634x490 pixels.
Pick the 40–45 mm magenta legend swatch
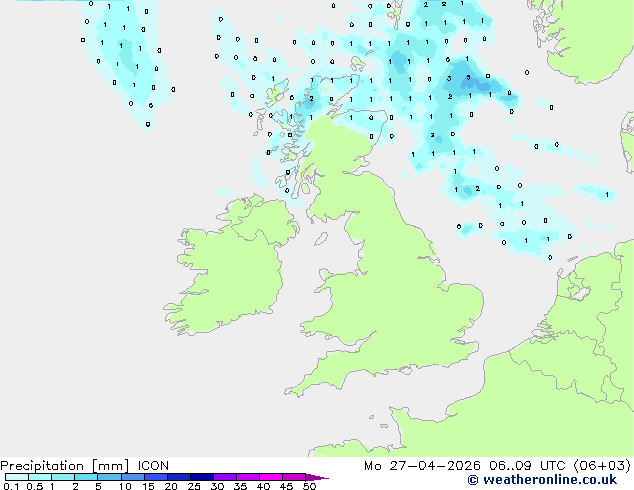(271, 477)
